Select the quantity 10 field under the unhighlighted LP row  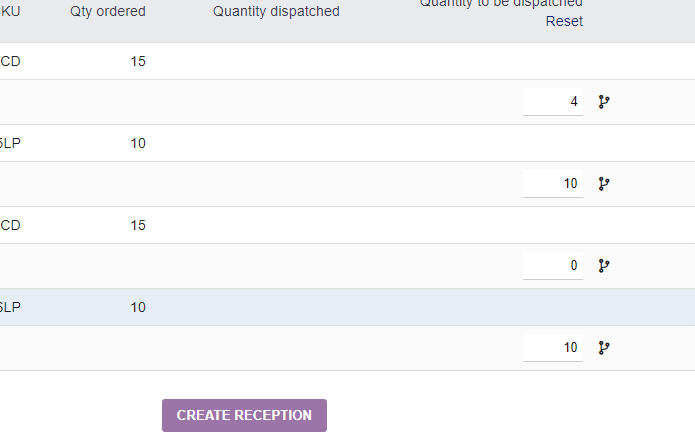pyautogui.click(x=553, y=184)
